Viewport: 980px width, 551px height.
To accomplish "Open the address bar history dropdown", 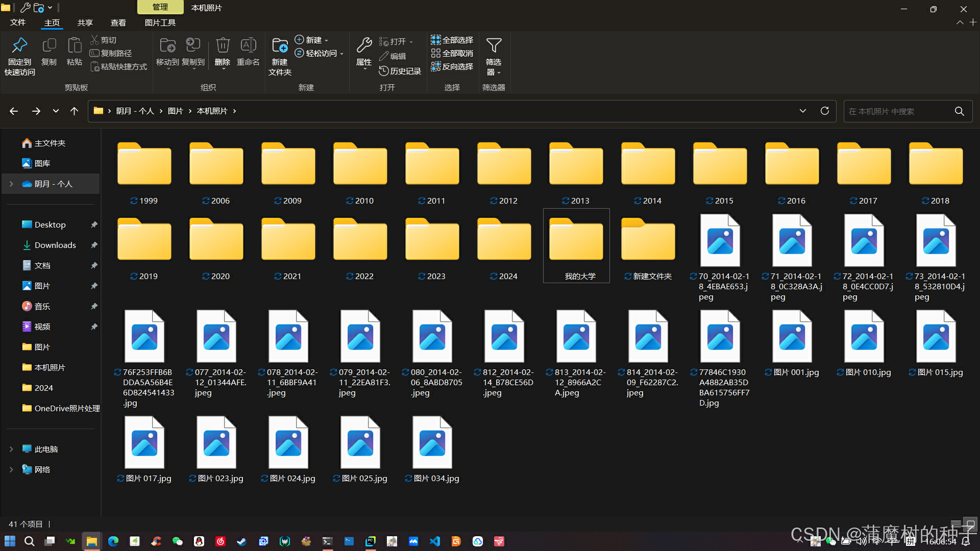I will pos(803,111).
